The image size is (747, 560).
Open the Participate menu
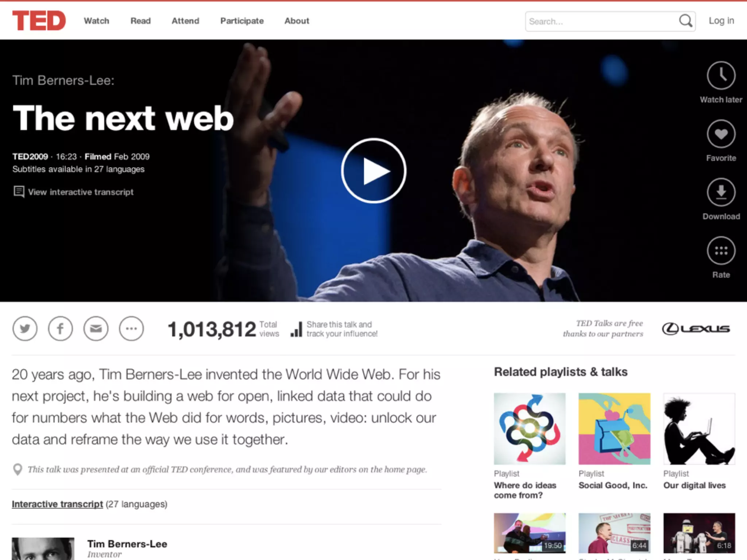coord(242,21)
